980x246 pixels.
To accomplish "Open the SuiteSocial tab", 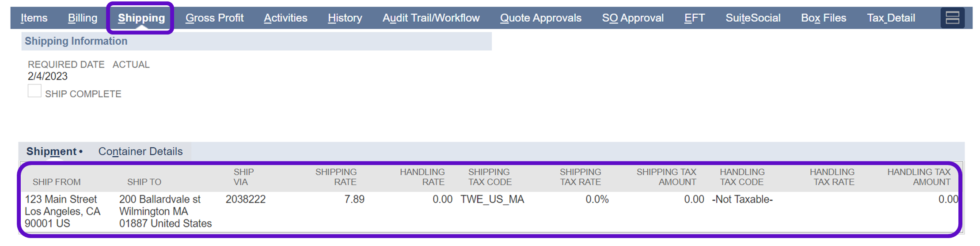I will [x=753, y=18].
